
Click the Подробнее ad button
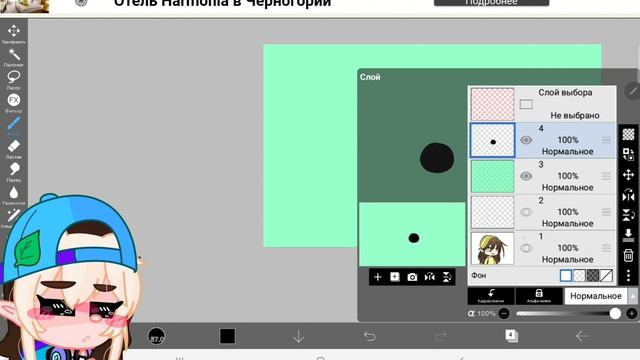[x=491, y=2]
